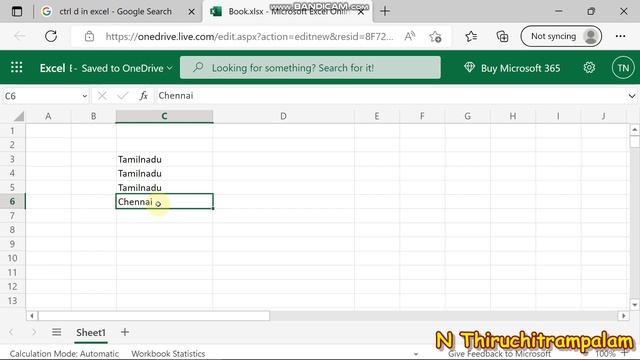
Task: Select row 1 header
Action: click(x=13, y=131)
